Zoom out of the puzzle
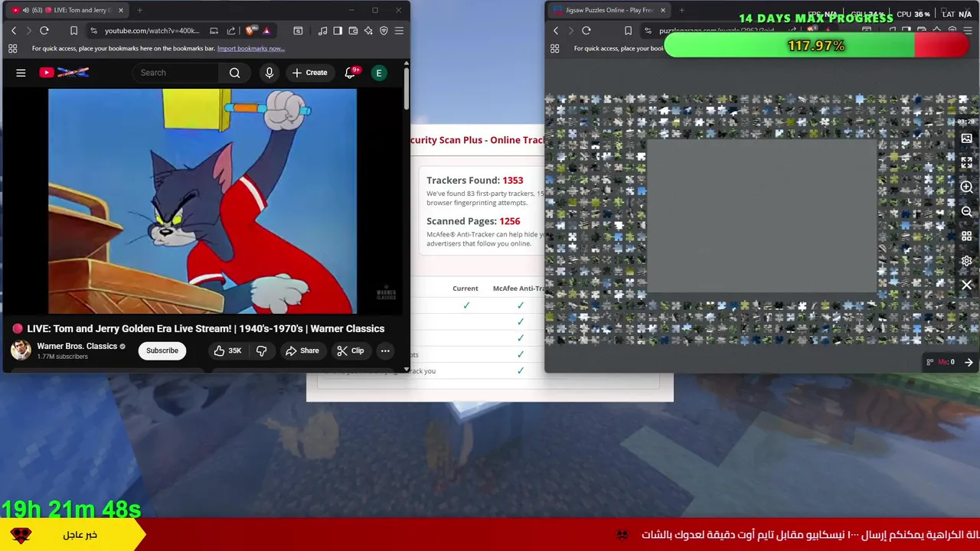980x551 pixels. [966, 211]
